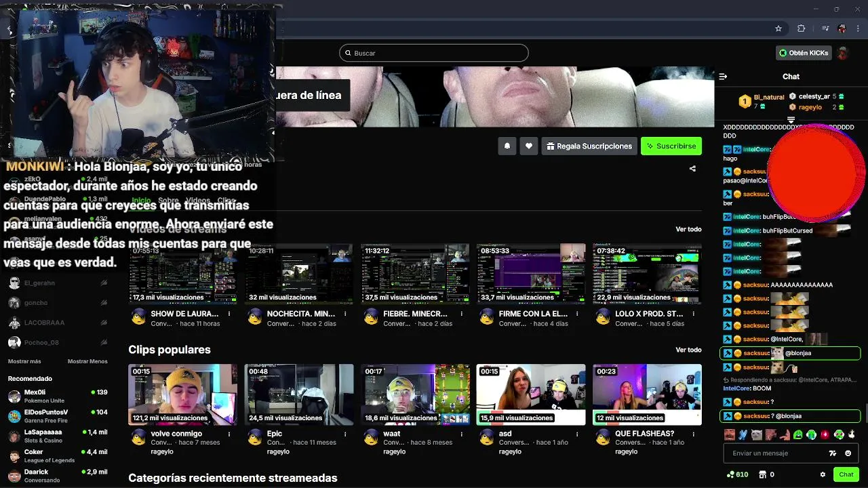Bookmark page with browser star icon

[778, 28]
